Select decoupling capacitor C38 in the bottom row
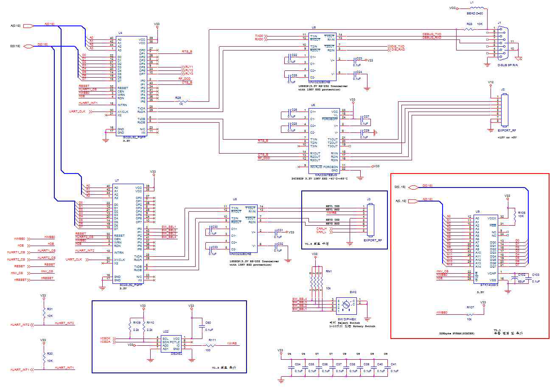558x392 pixels. [x=346, y=367]
